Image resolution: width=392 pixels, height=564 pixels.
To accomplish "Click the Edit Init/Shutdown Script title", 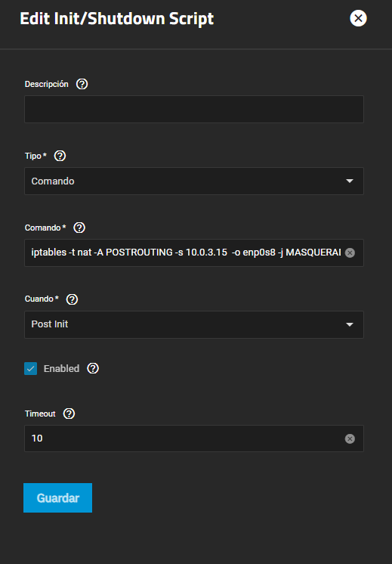I will point(117,19).
